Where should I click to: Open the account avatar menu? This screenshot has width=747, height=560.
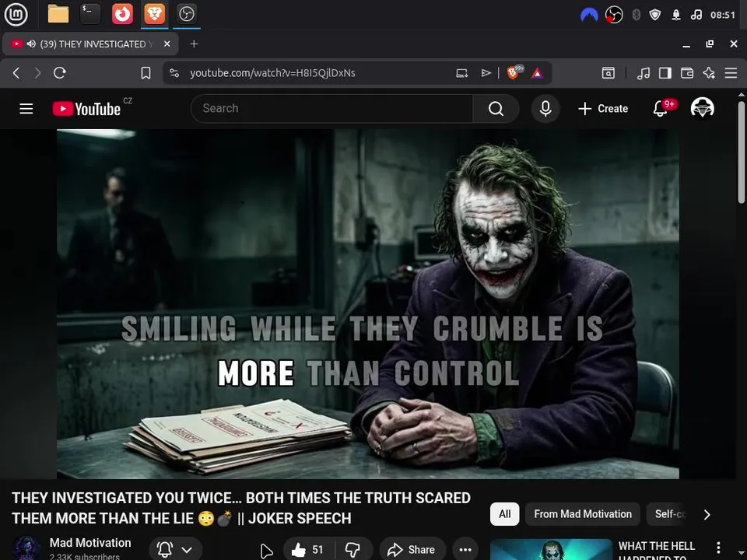702,108
